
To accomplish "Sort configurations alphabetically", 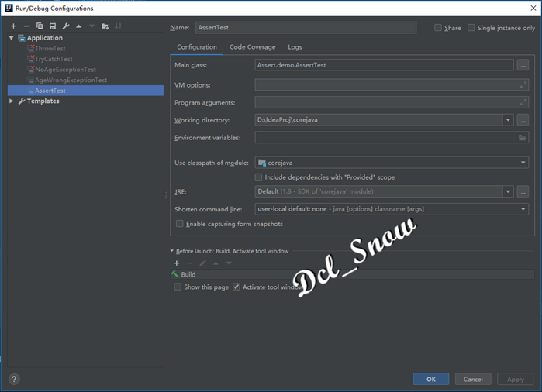I will (x=118, y=26).
